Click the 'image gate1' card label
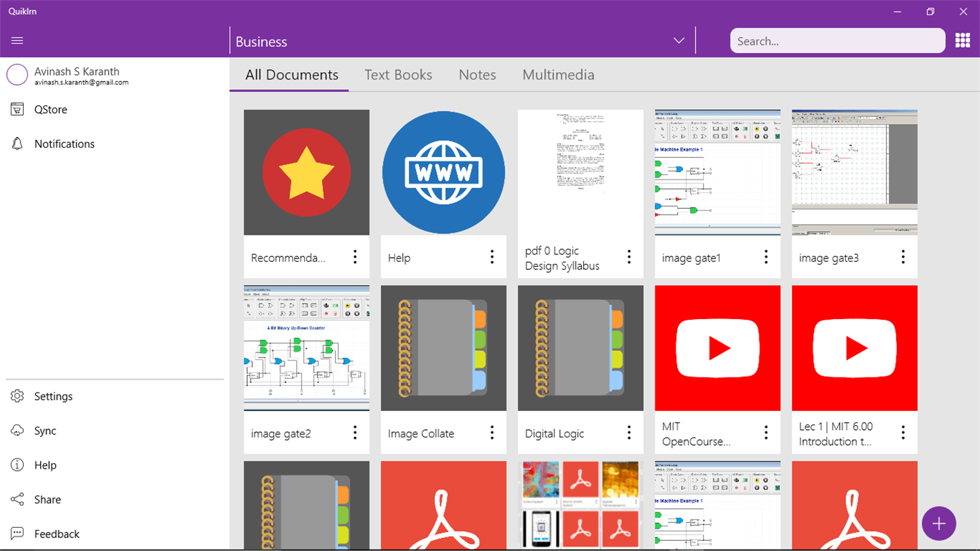Screen dimensions: 980x551 tap(691, 258)
